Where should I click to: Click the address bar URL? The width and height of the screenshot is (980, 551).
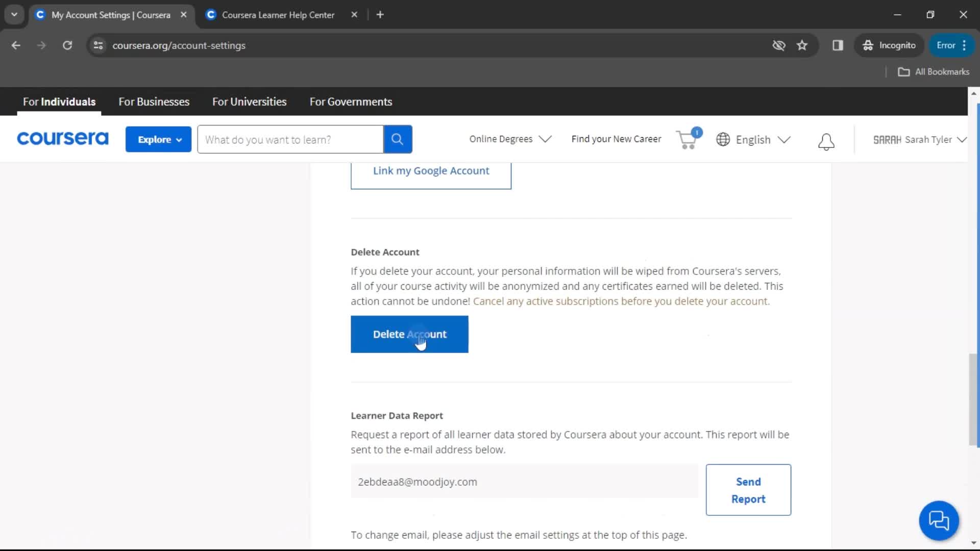tap(179, 45)
